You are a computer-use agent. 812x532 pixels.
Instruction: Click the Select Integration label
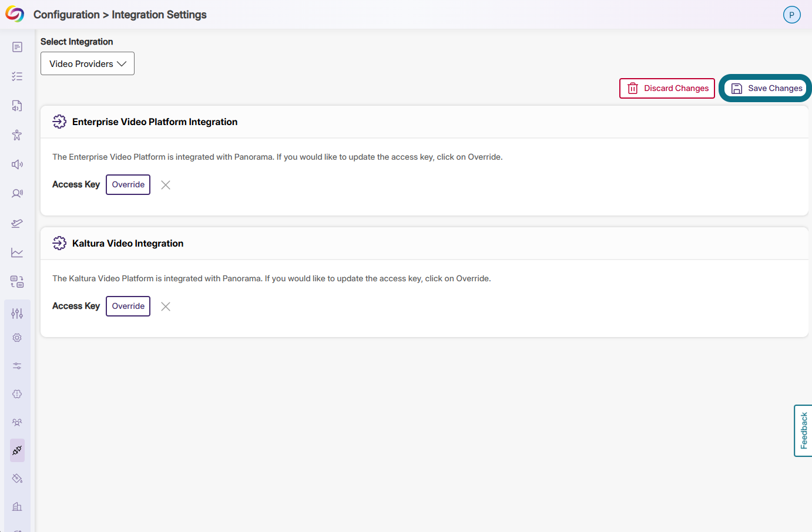click(77, 42)
